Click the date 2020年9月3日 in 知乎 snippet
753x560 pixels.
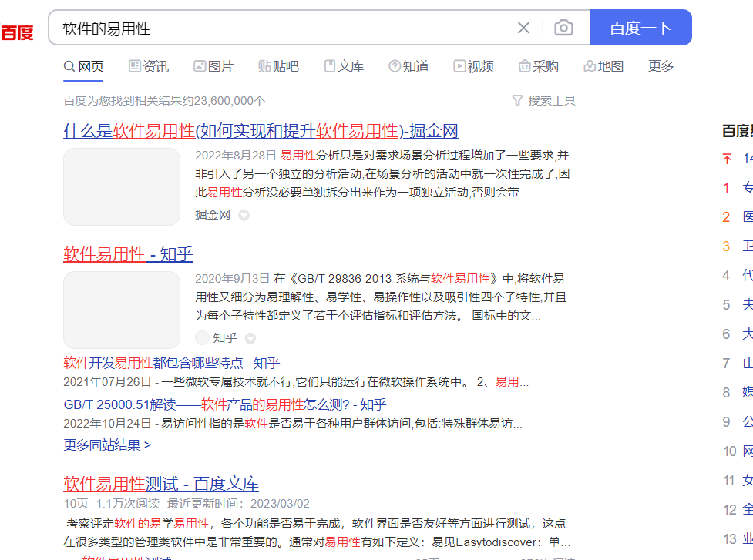coord(232,278)
